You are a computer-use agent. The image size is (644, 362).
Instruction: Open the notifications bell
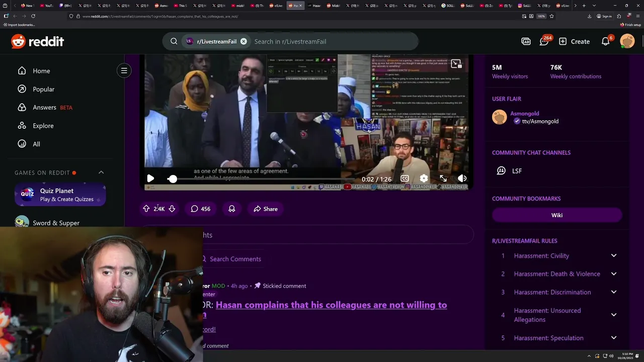(x=606, y=41)
